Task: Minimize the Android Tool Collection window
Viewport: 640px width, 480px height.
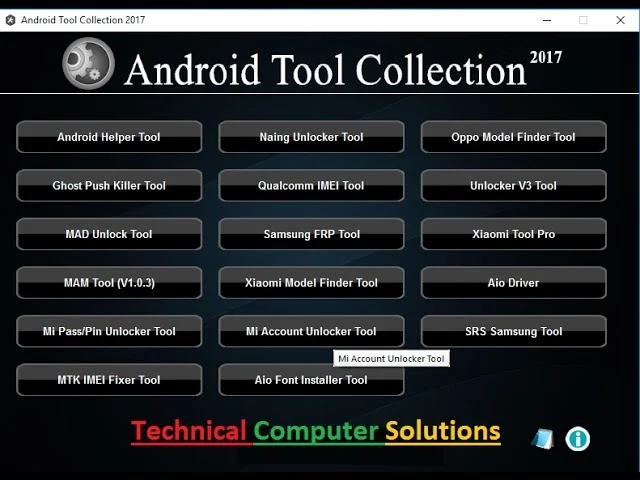Action: [x=547, y=20]
